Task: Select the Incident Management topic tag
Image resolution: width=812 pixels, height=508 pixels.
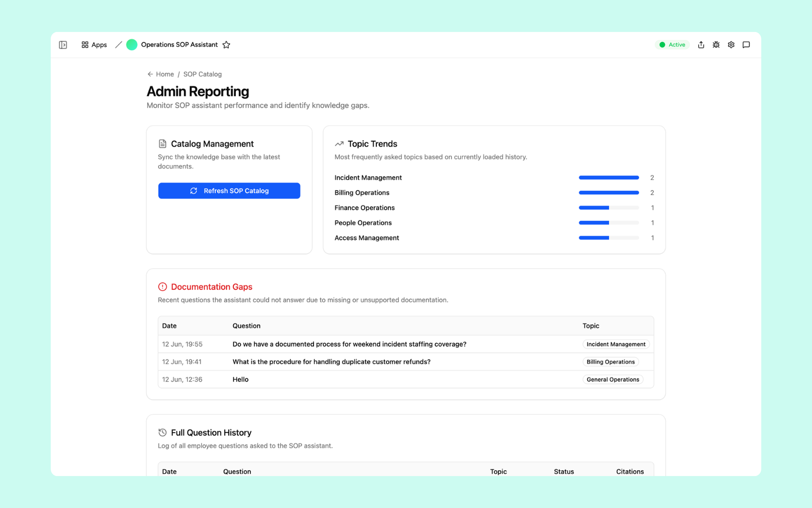Action: coord(616,344)
